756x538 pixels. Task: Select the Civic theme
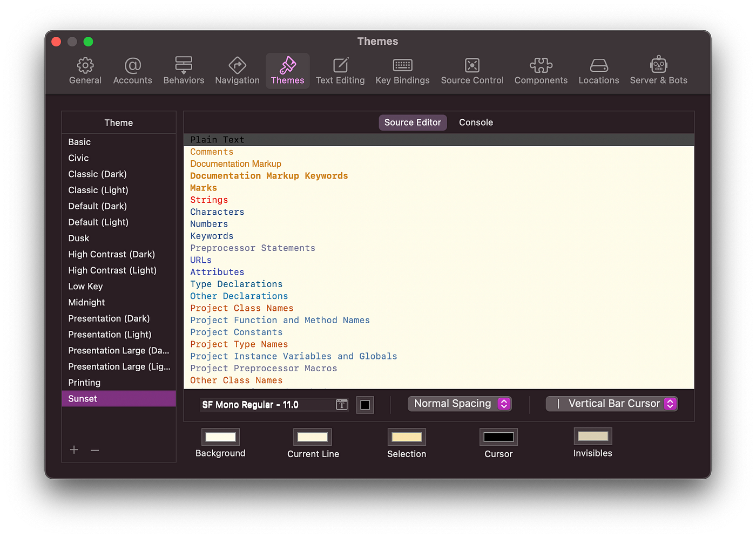pyautogui.click(x=119, y=158)
